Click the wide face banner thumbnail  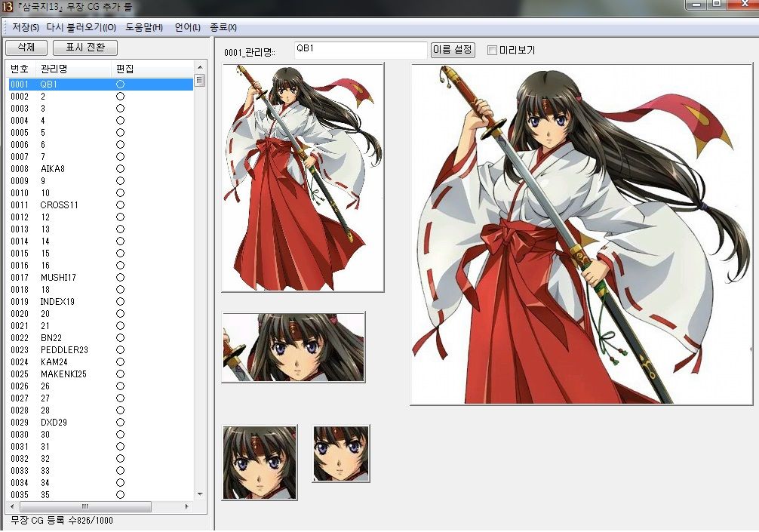(293, 347)
